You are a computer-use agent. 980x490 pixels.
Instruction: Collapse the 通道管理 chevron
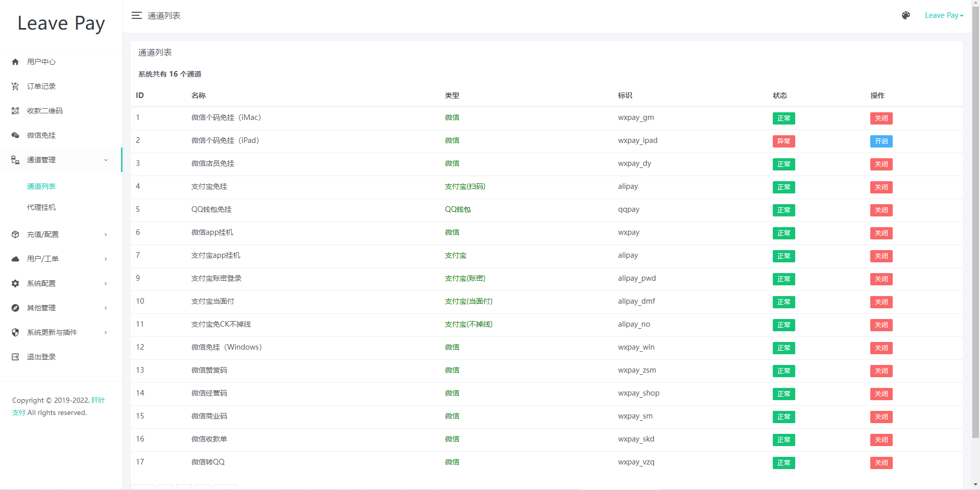click(x=106, y=160)
